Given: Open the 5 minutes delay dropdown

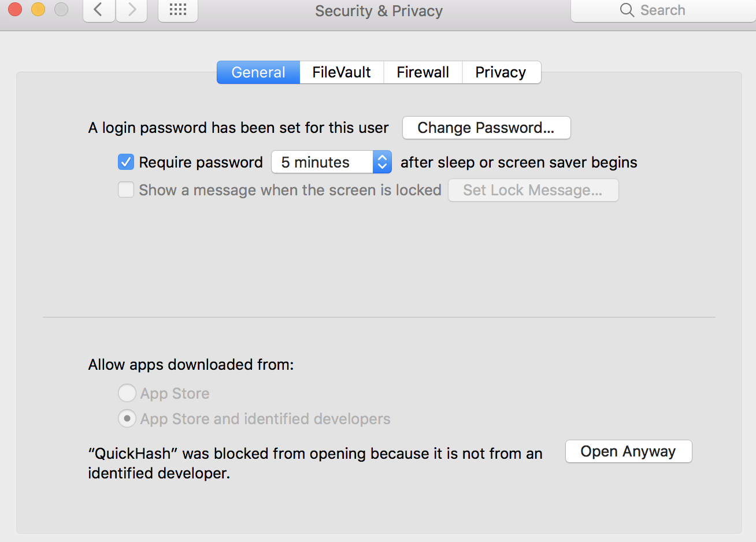Looking at the screenshot, I should (x=323, y=162).
